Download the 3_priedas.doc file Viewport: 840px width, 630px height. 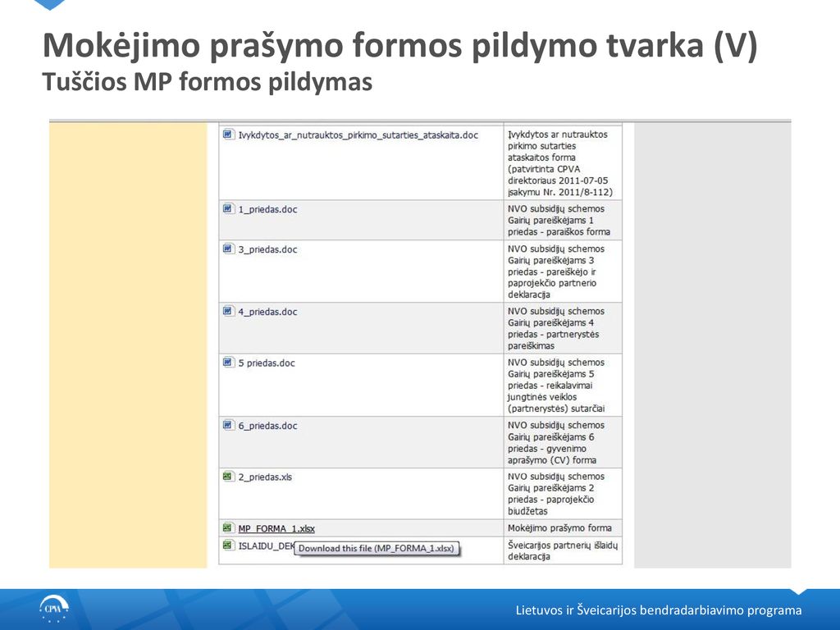267,249
